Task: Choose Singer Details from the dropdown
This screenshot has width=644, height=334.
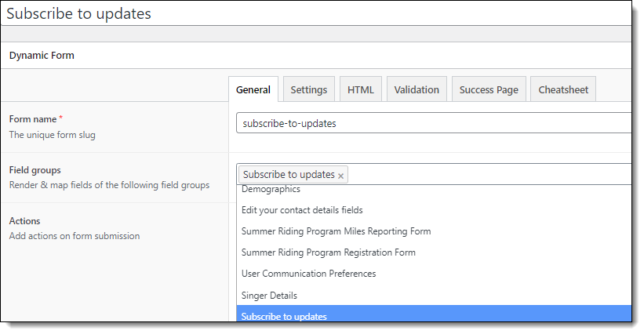Action: click(434, 296)
